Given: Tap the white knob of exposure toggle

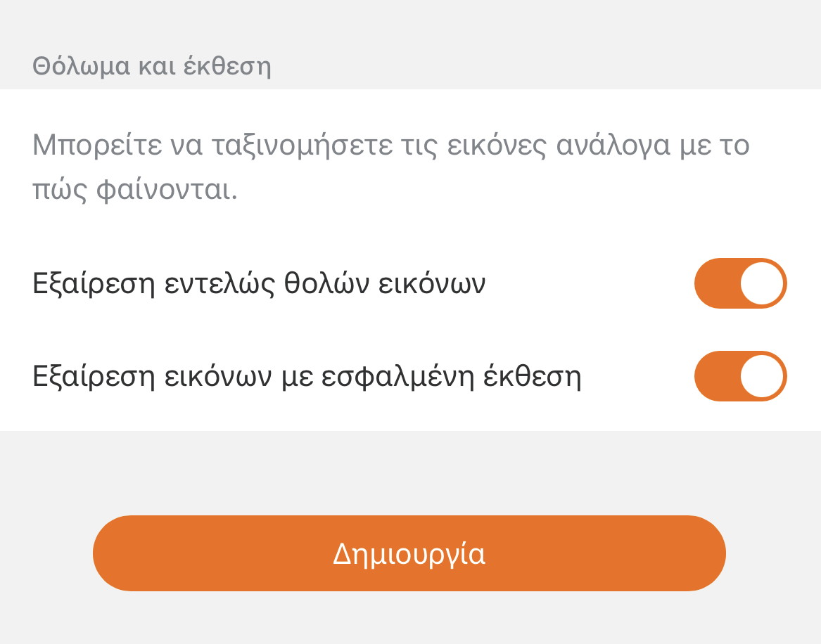Looking at the screenshot, I should (x=762, y=376).
